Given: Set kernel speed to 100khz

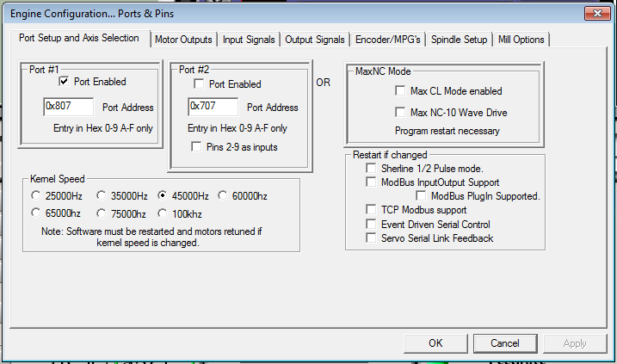Looking at the screenshot, I should (162, 213).
